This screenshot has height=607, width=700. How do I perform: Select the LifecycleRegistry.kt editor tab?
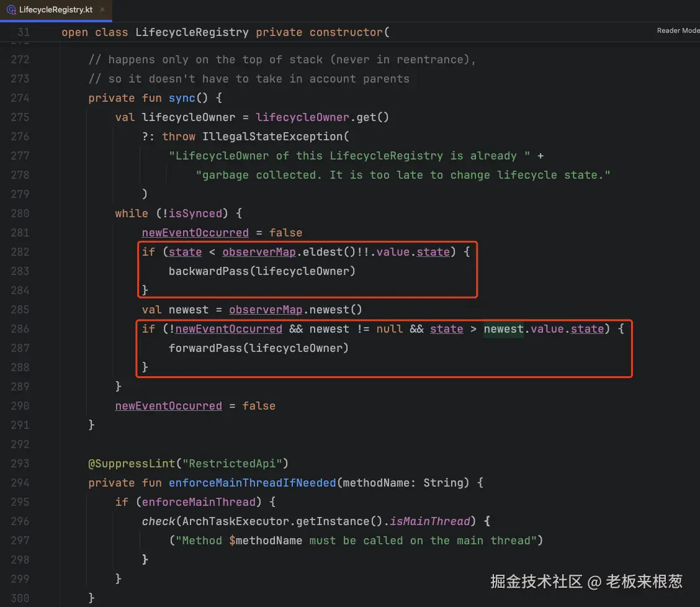click(x=56, y=10)
